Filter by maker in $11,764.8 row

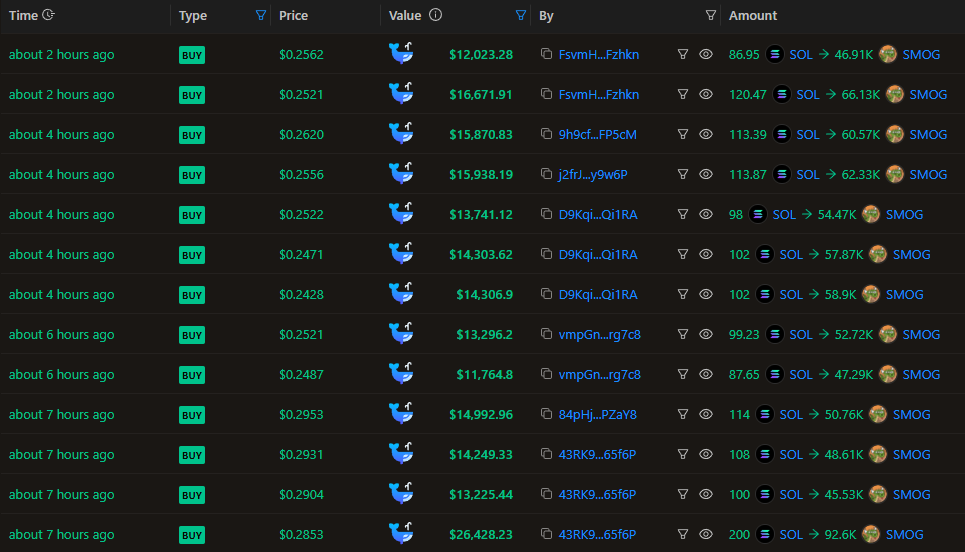click(683, 374)
